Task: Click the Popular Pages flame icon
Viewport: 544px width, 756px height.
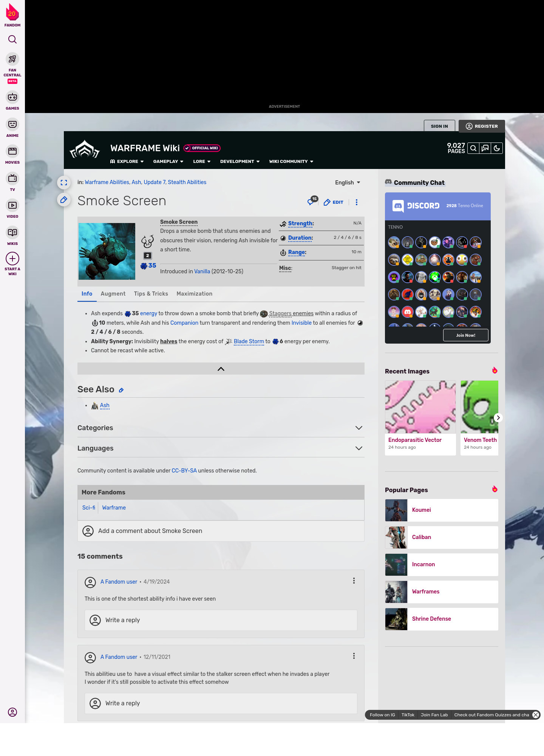Action: [x=495, y=489]
